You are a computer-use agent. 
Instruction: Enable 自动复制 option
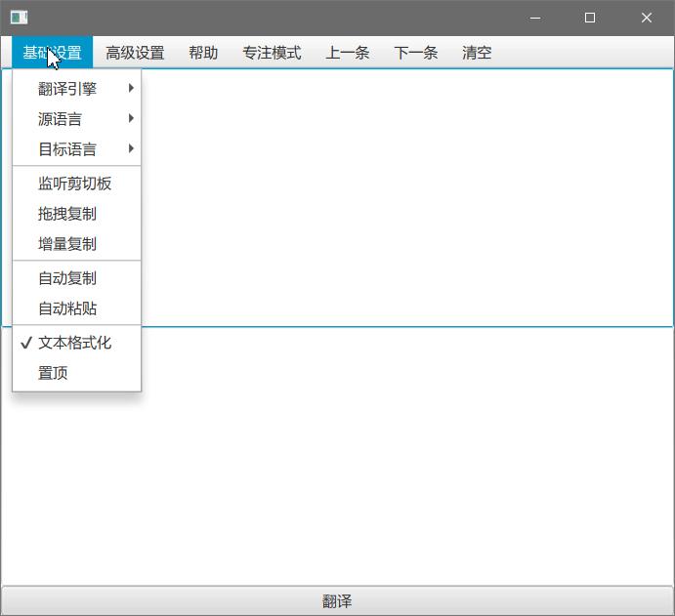pos(76,278)
